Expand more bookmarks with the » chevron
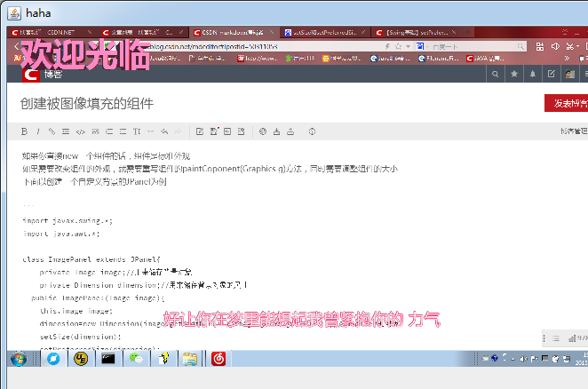Viewport: 588px width, 389px height. coord(567,58)
